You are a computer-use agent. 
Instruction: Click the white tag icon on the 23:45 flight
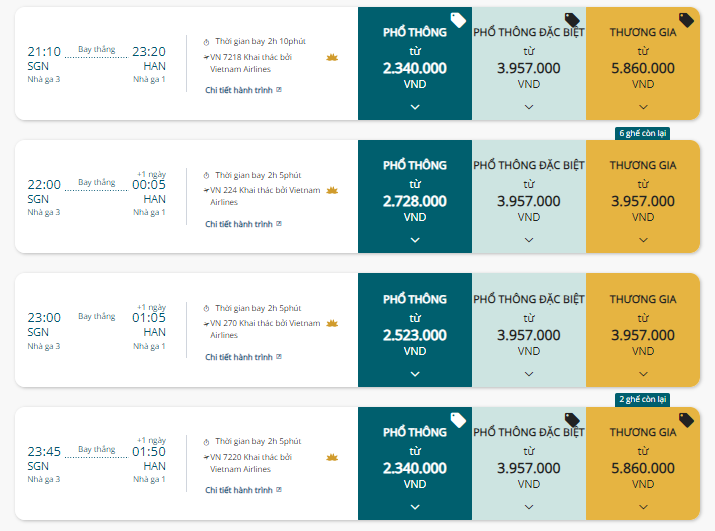click(458, 420)
